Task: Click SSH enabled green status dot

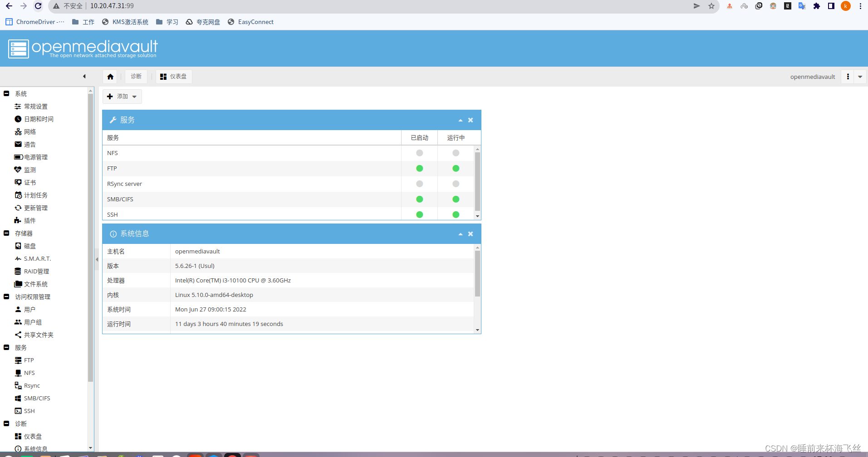Action: click(420, 215)
